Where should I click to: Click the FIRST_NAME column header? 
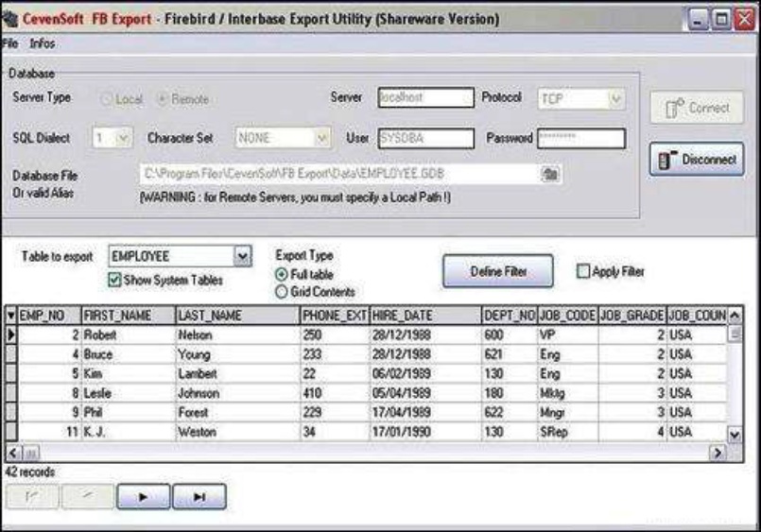point(129,316)
